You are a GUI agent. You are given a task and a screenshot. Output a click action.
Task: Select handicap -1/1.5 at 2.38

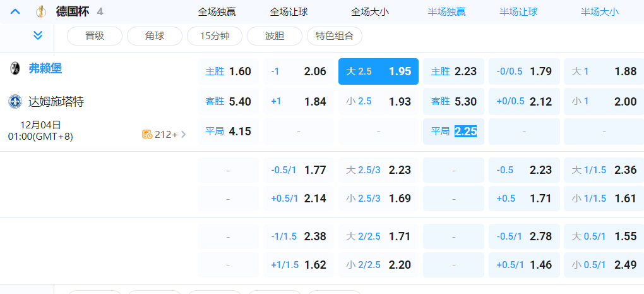[x=299, y=236]
